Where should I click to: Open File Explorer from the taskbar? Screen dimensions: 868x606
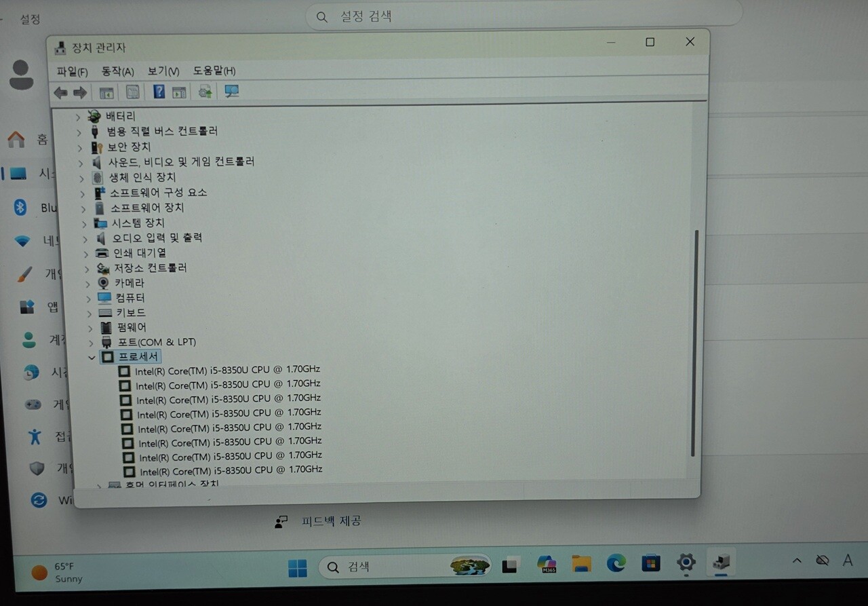click(581, 563)
